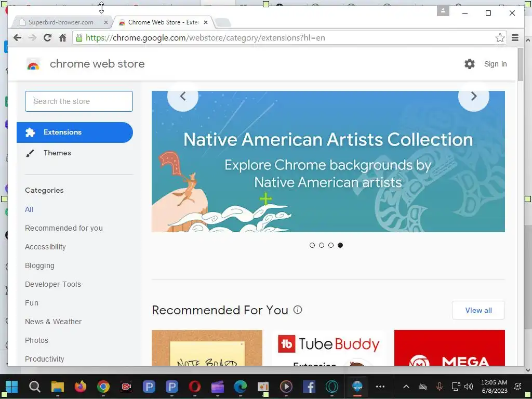Image resolution: width=532 pixels, height=399 pixels.
Task: Choose the Accessibility category
Action: tap(45, 247)
